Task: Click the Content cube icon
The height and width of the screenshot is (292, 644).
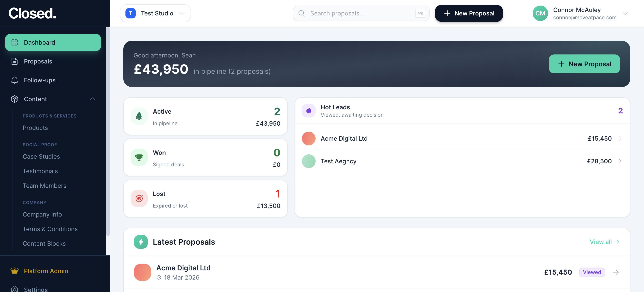Action: 15,99
